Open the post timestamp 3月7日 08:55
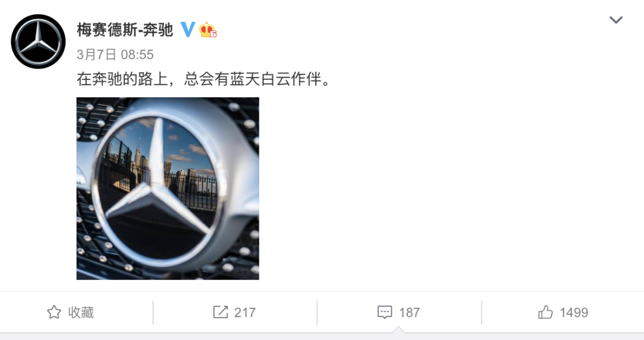 pyautogui.click(x=115, y=55)
